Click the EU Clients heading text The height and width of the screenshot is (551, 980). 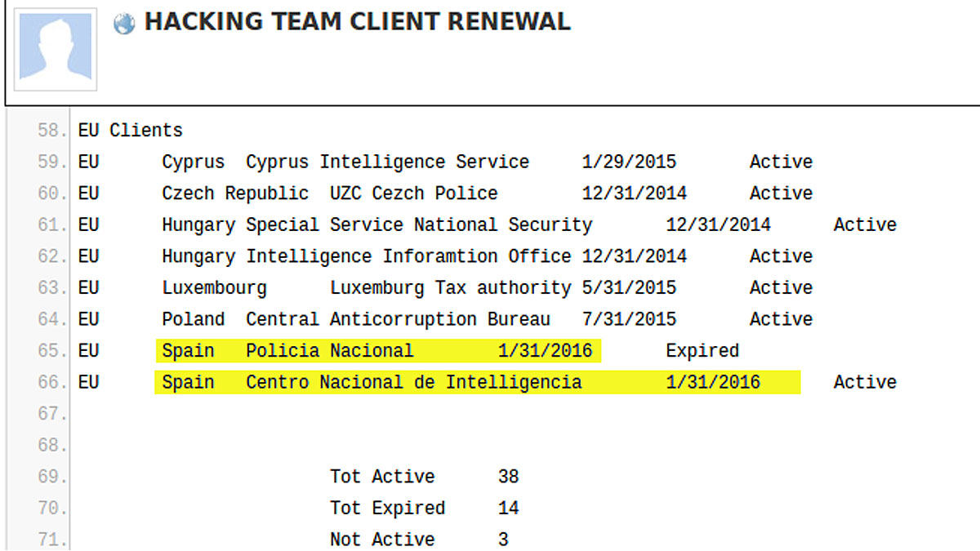131,131
